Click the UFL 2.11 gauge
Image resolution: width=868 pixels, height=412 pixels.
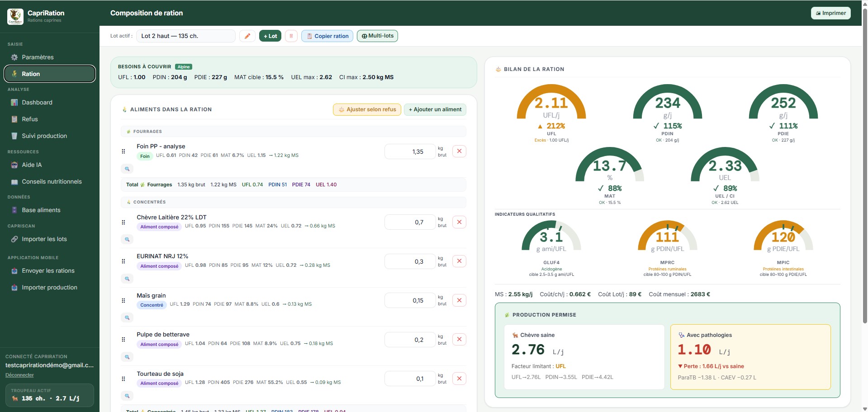[551, 113]
